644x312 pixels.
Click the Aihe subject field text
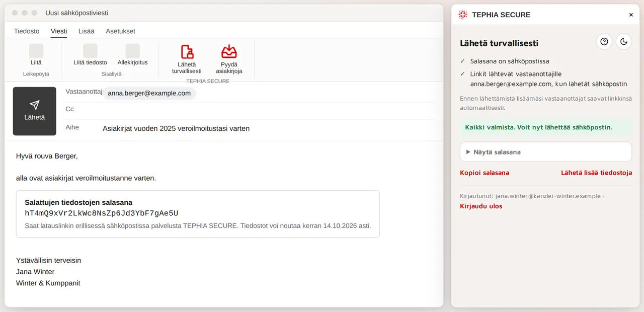pos(176,128)
